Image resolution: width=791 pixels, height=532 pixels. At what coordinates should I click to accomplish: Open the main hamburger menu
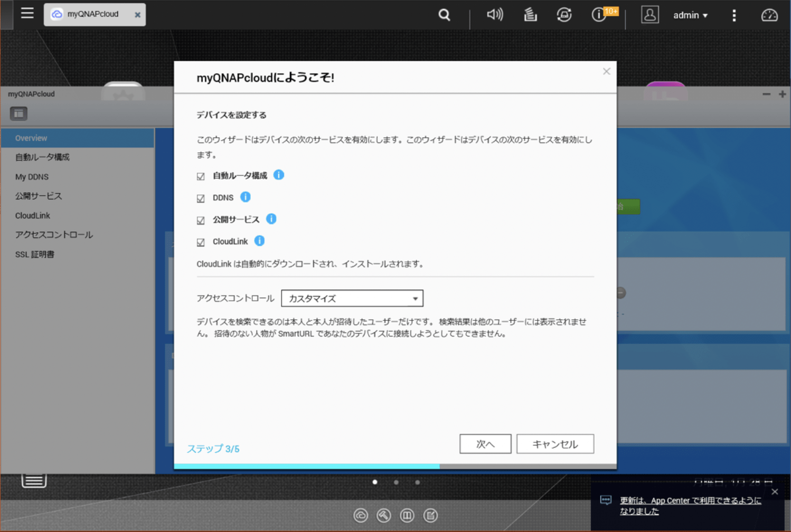coord(27,13)
